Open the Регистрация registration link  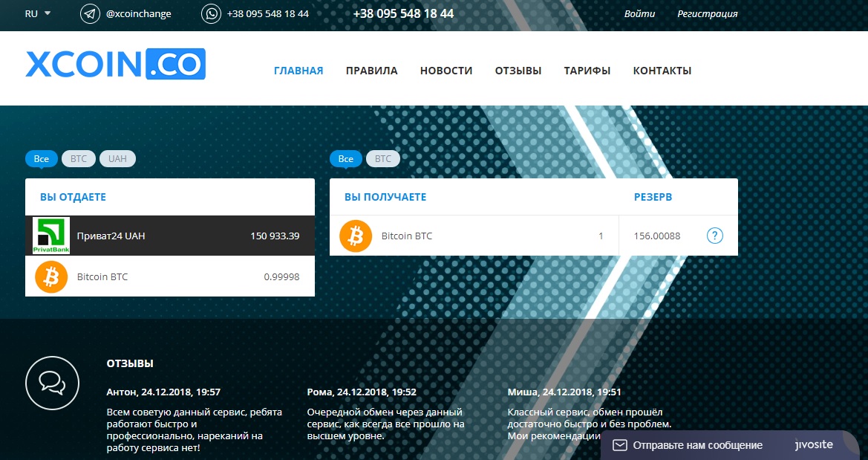pyautogui.click(x=708, y=14)
